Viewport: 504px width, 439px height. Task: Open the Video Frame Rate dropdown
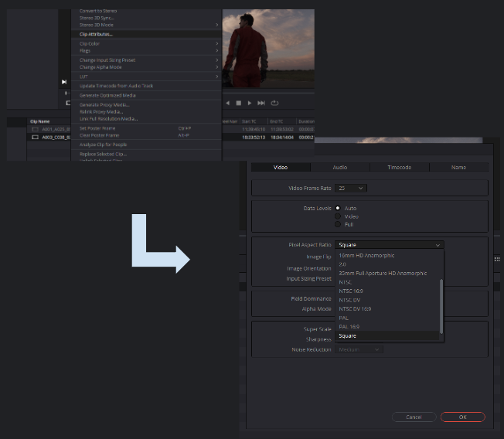click(352, 188)
